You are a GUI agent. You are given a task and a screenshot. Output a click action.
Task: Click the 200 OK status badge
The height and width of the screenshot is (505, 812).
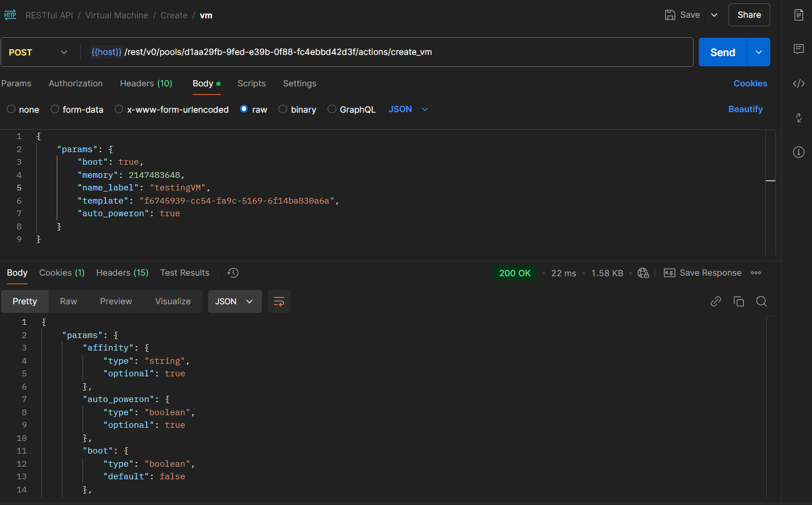click(x=515, y=273)
